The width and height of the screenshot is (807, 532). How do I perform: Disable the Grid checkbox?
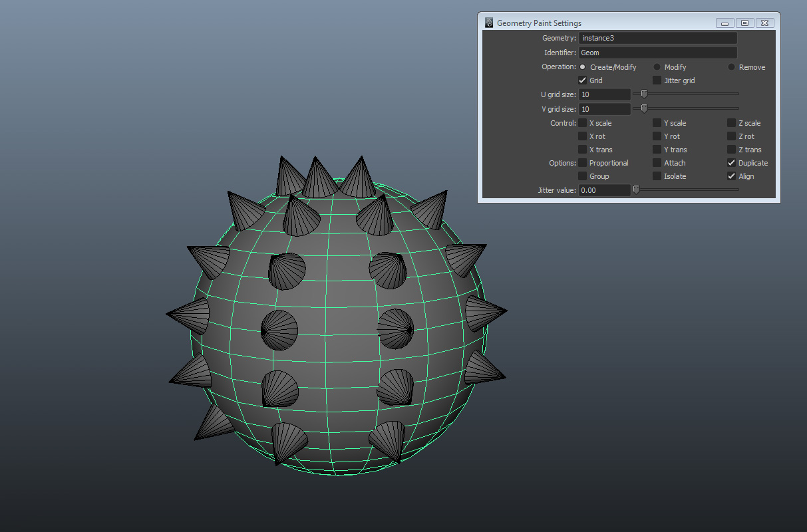pos(582,80)
